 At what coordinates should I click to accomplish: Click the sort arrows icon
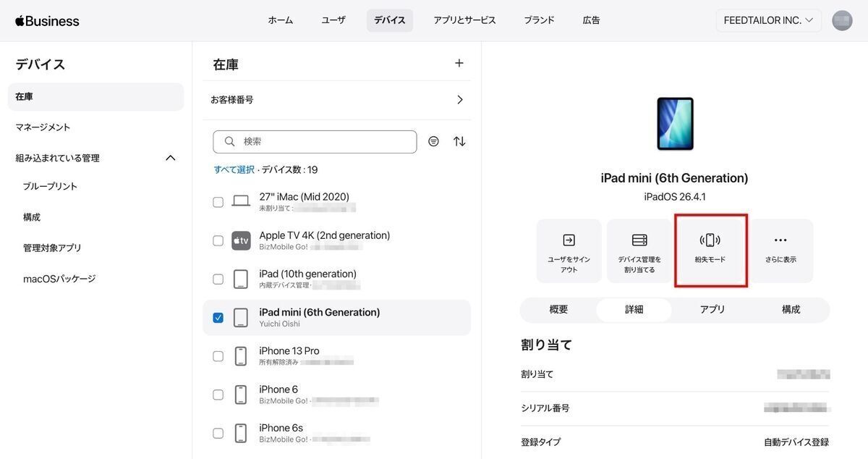[459, 142]
